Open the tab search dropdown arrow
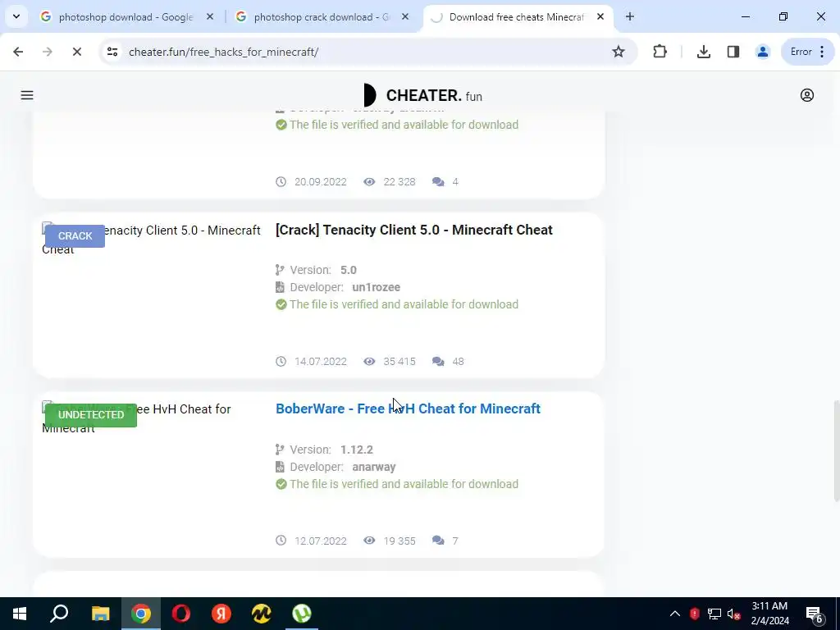Screen dimensions: 840x630 [x=16, y=16]
